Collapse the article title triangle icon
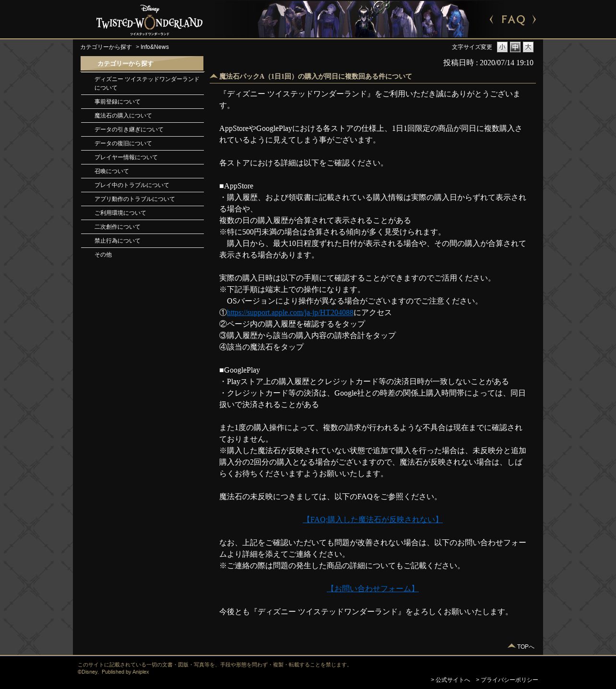Screen dimensions: 616x689 click(213, 76)
